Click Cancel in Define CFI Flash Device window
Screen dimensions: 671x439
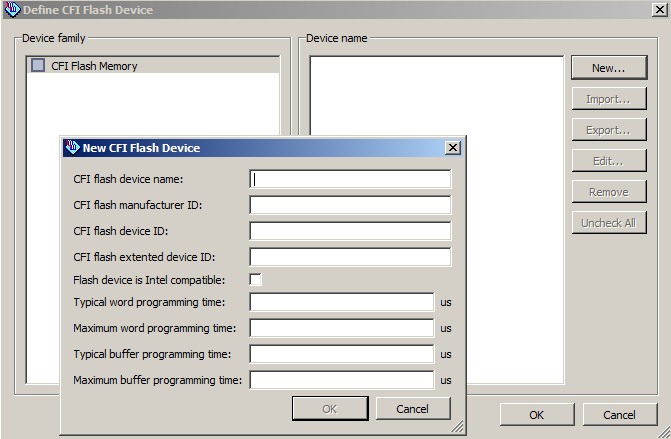click(x=620, y=415)
